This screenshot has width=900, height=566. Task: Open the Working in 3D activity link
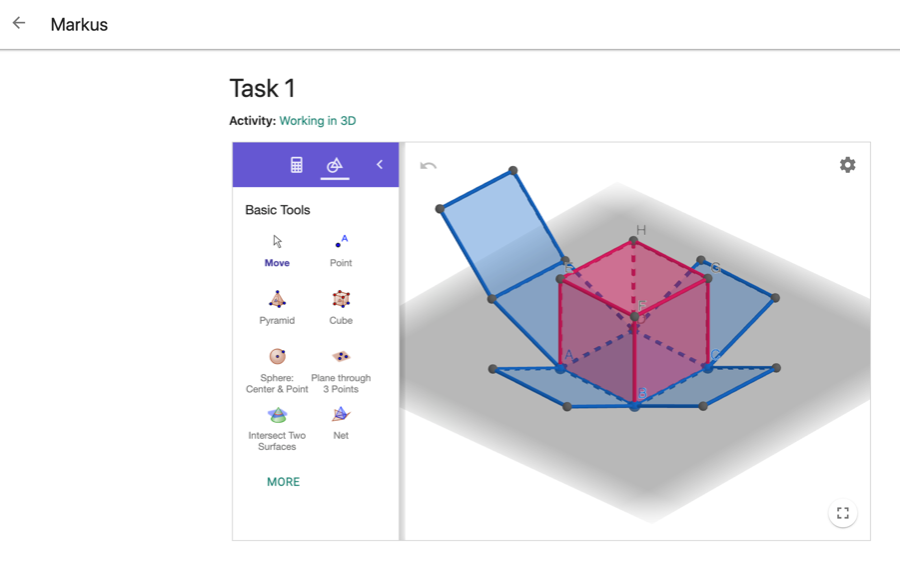[x=317, y=121]
